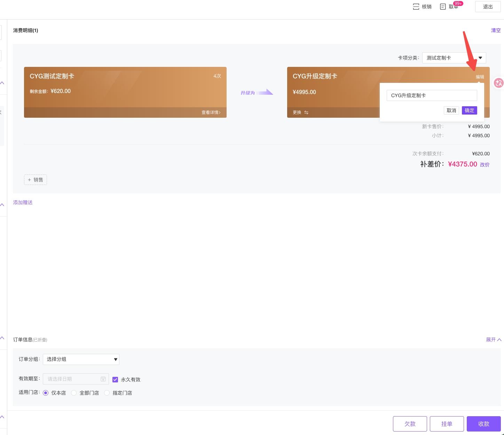
Task: Select the 全部门店 radio option
Action: point(74,393)
